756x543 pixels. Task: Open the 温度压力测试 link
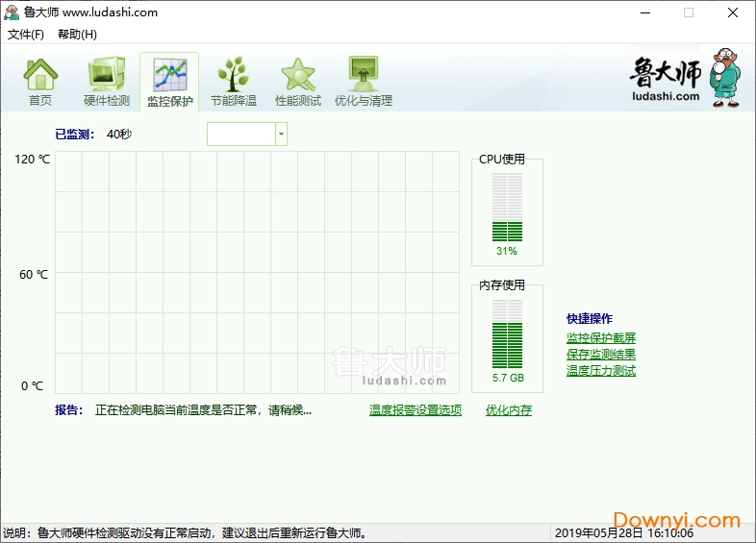click(601, 371)
